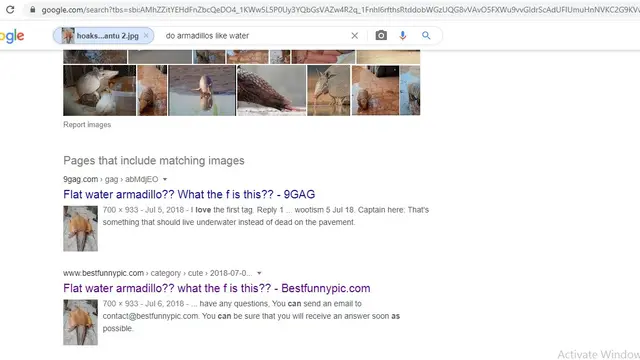The width and height of the screenshot is (640, 360).
Task: Click the 9gag.com breadcrumb URL text
Action: 111,179
